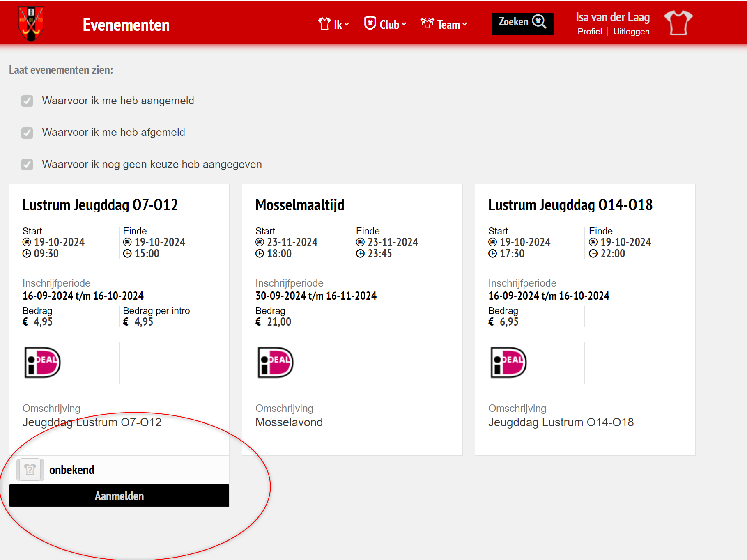Click 'Jeugddag Lustrum O14-O18' description text
The image size is (747, 560).
[x=561, y=422]
